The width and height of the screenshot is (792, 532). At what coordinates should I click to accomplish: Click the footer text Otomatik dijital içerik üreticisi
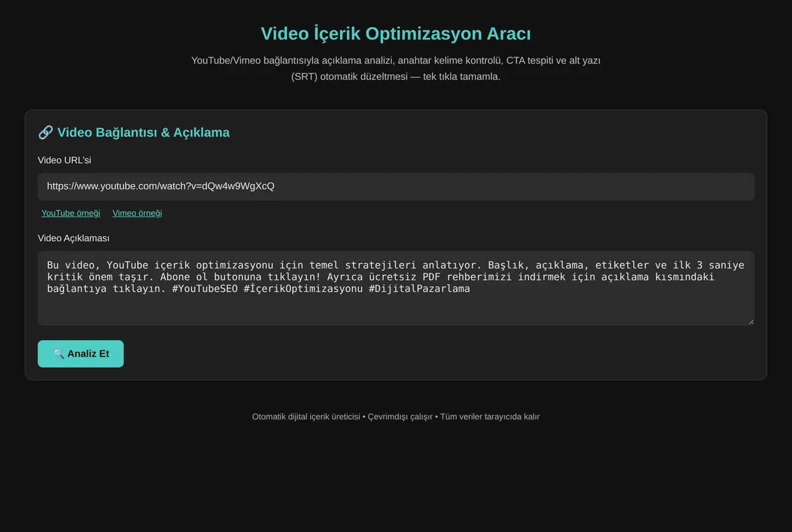pyautogui.click(x=306, y=416)
